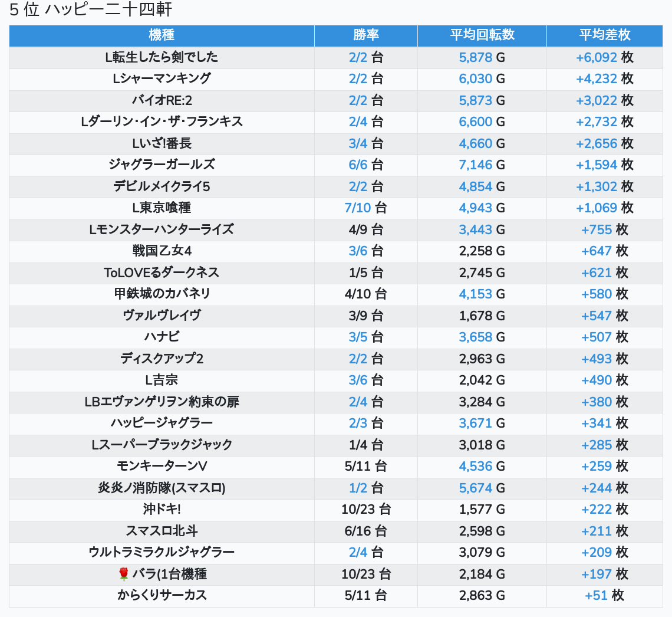This screenshot has height=617, width=672.
Task: Select the 4,536 G cell
Action: click(482, 466)
